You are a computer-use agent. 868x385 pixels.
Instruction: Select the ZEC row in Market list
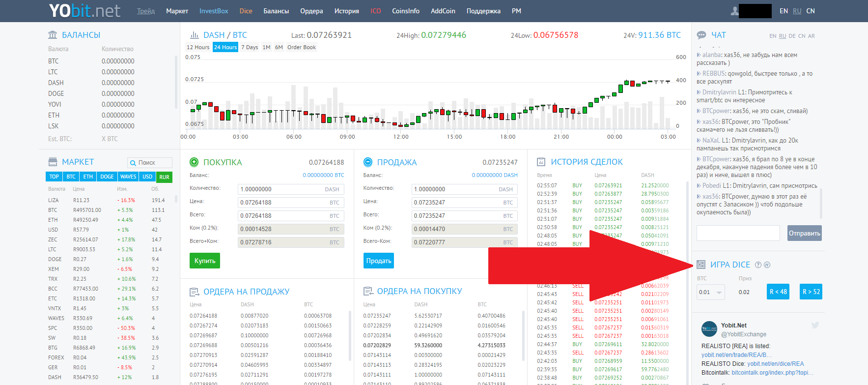tap(108, 239)
